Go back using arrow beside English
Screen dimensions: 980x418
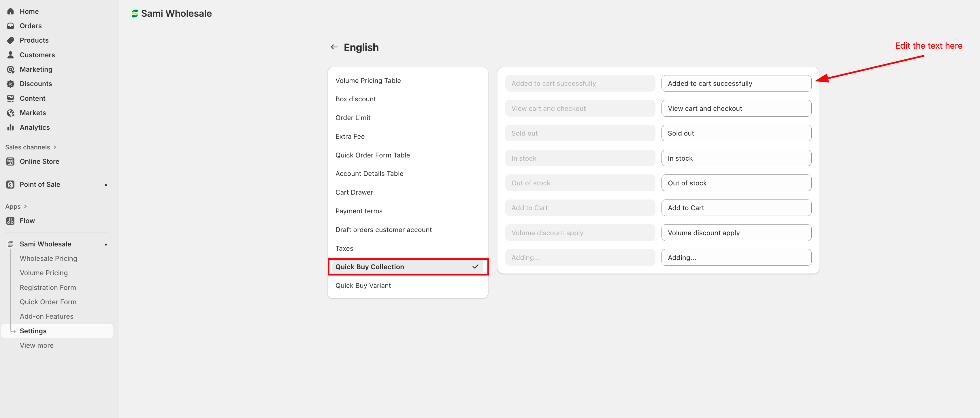point(334,47)
